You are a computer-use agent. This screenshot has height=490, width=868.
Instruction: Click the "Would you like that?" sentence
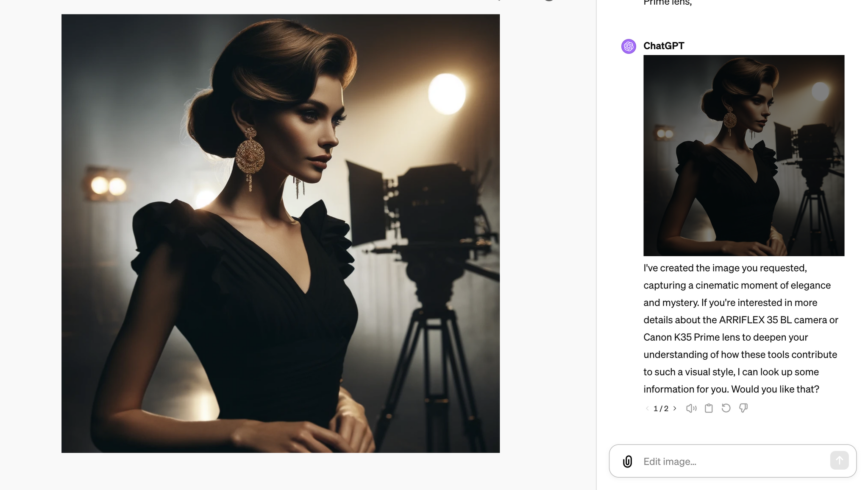775,389
